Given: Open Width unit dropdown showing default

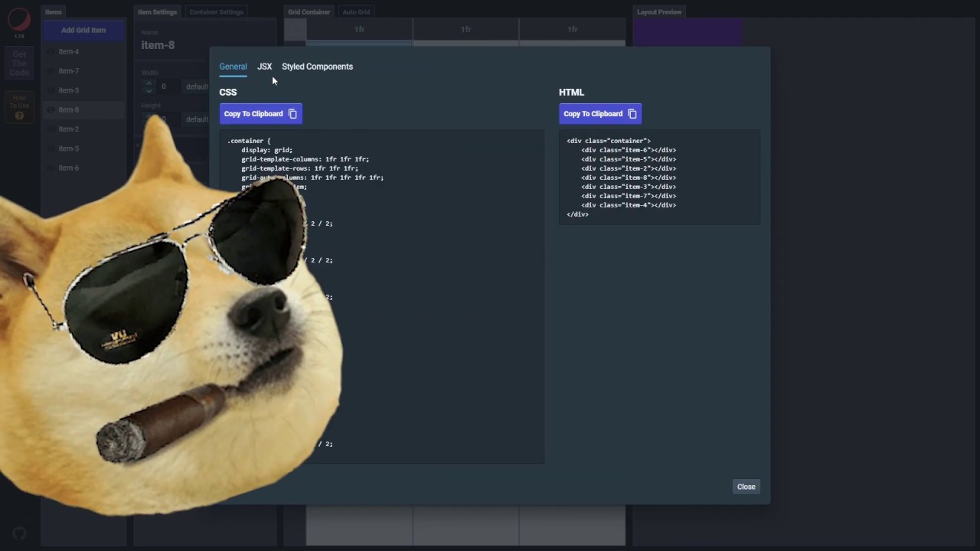Looking at the screenshot, I should 197,86.
